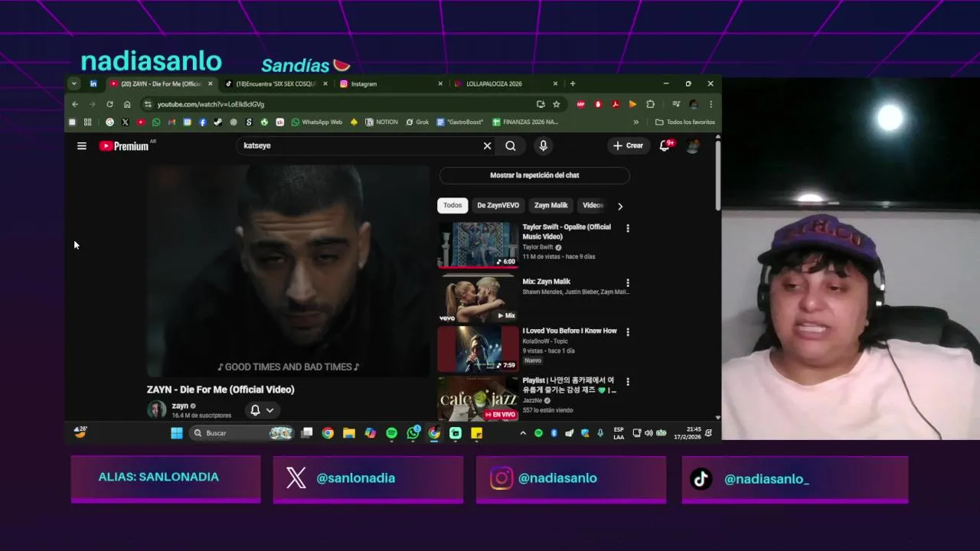980x551 pixels.
Task: Open the volume icon in system tray
Action: tap(648, 433)
